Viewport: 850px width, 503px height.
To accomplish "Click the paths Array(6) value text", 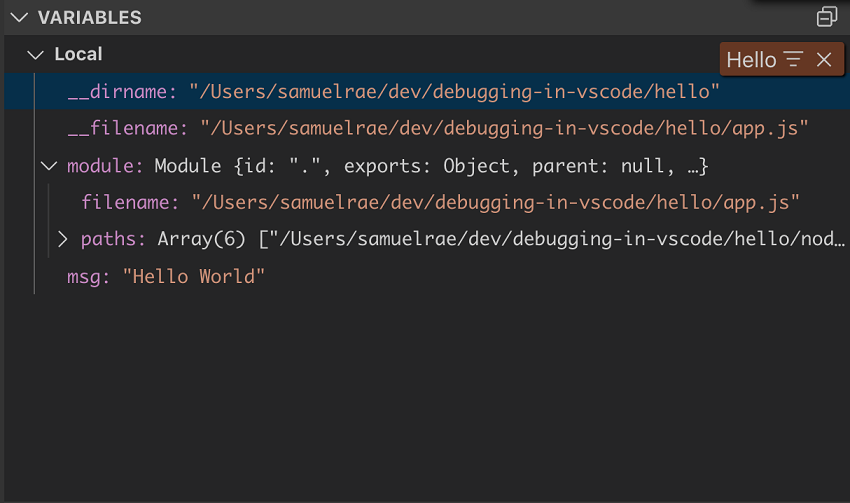I will coord(501,239).
